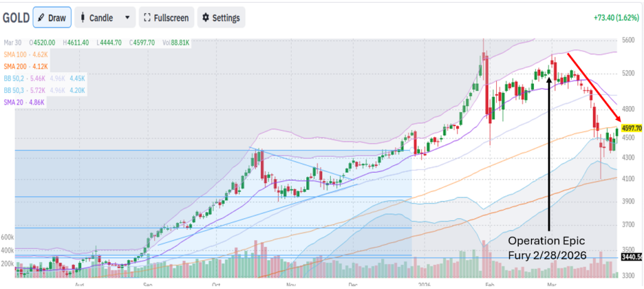Click the 3440.56 price label on axis
The height and width of the screenshot is (289, 644).
631,258
